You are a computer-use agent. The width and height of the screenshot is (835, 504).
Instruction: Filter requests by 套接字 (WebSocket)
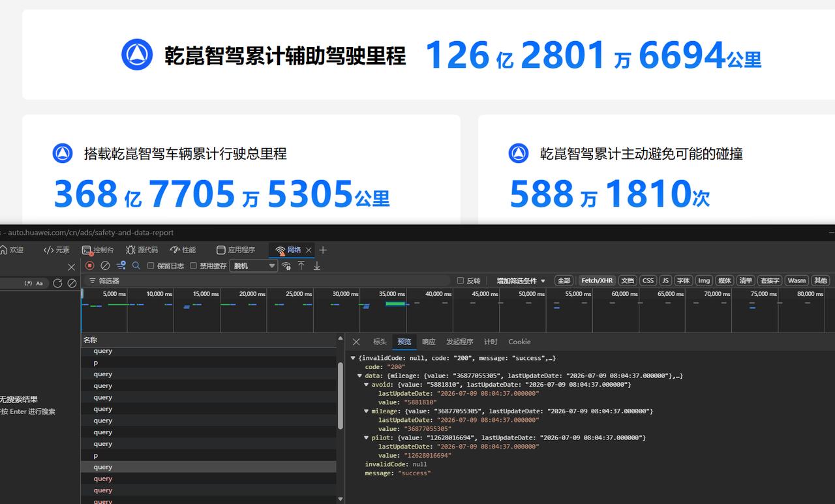770,280
